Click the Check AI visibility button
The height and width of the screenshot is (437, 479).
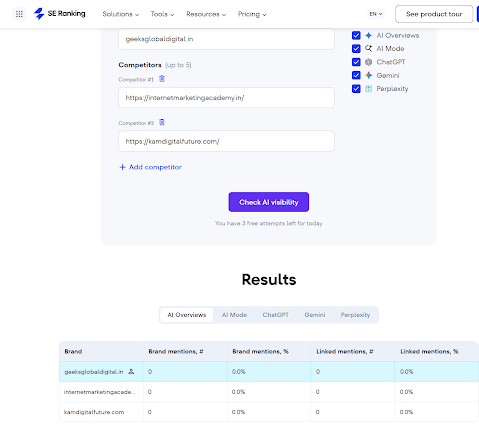point(269,202)
